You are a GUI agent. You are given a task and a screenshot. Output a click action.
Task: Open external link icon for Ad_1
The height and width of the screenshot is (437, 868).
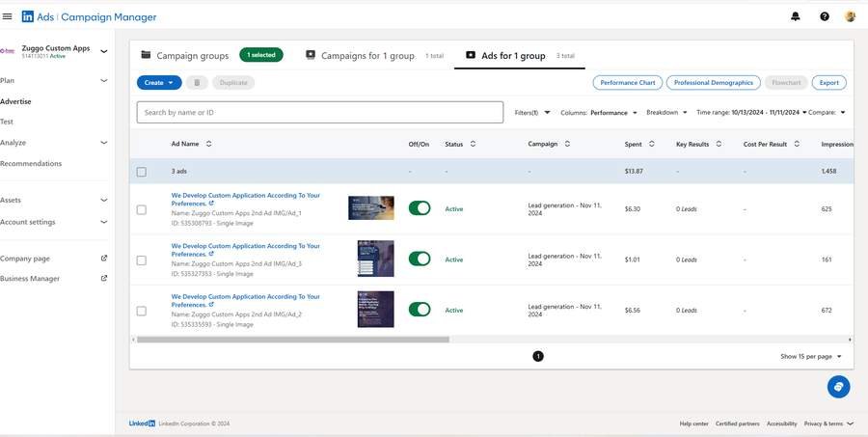click(211, 204)
